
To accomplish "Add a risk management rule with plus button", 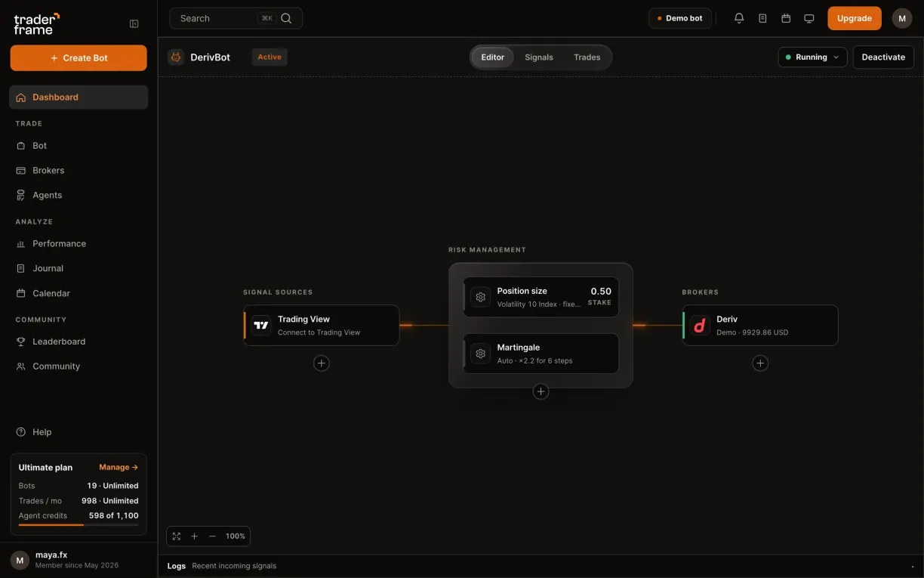I will click(x=541, y=391).
